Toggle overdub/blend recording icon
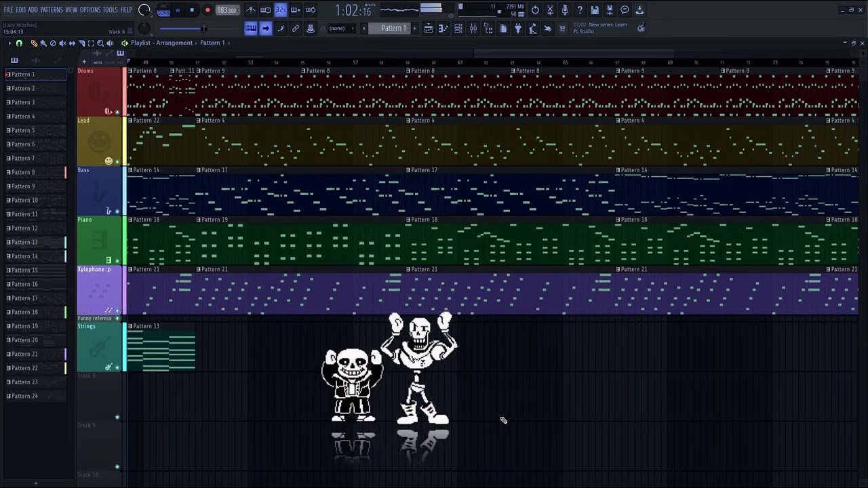Image resolution: width=868 pixels, height=488 pixels. click(295, 10)
